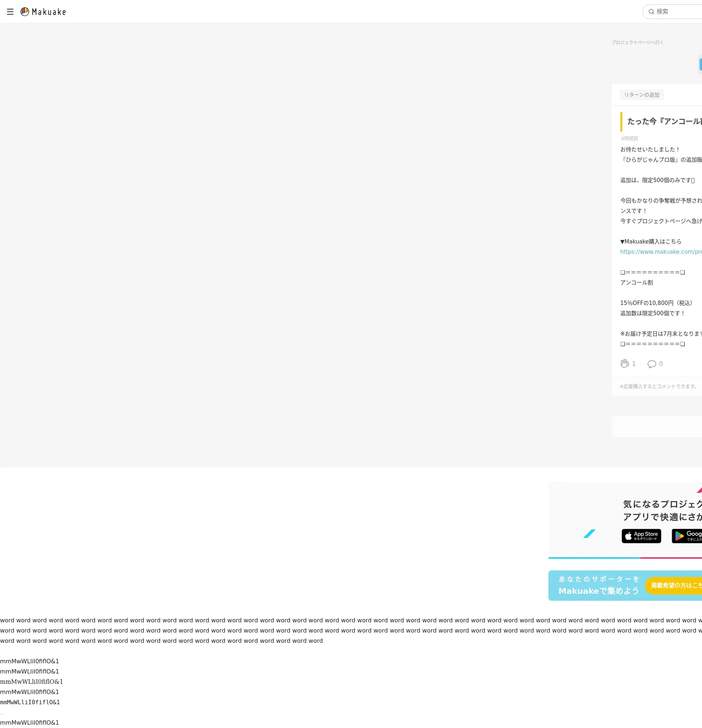
Task: Click the search magnifier icon
Action: (651, 11)
